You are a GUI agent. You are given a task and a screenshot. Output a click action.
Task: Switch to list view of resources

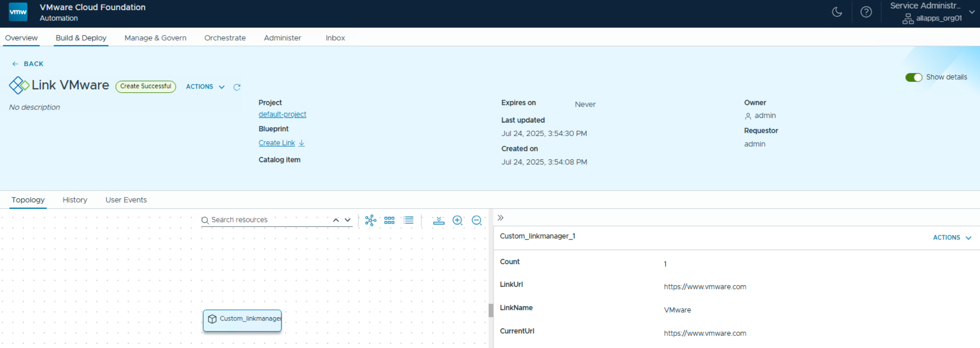[x=408, y=220]
